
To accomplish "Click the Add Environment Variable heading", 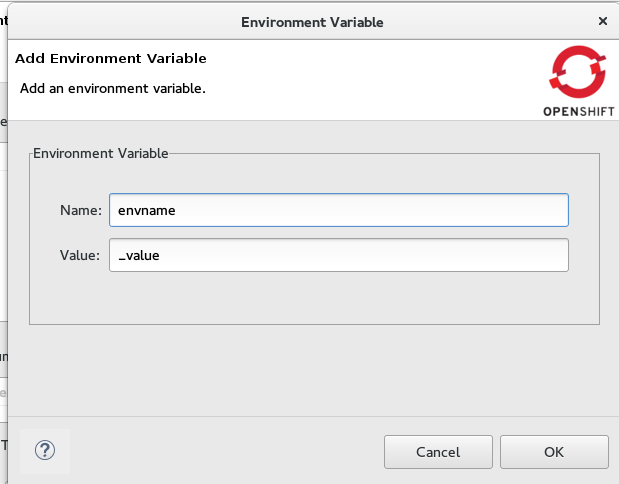I will (111, 59).
